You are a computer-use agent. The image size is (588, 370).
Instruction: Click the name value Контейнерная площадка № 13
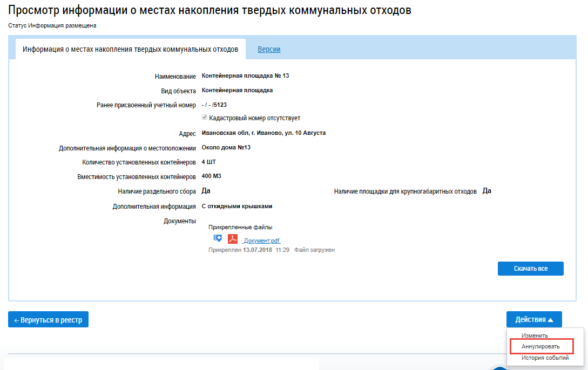[x=245, y=76]
